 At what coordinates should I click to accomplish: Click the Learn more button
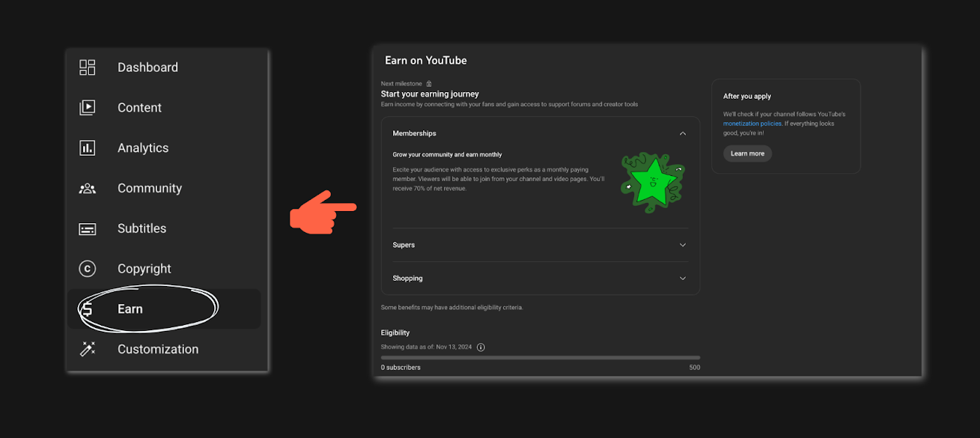click(747, 153)
